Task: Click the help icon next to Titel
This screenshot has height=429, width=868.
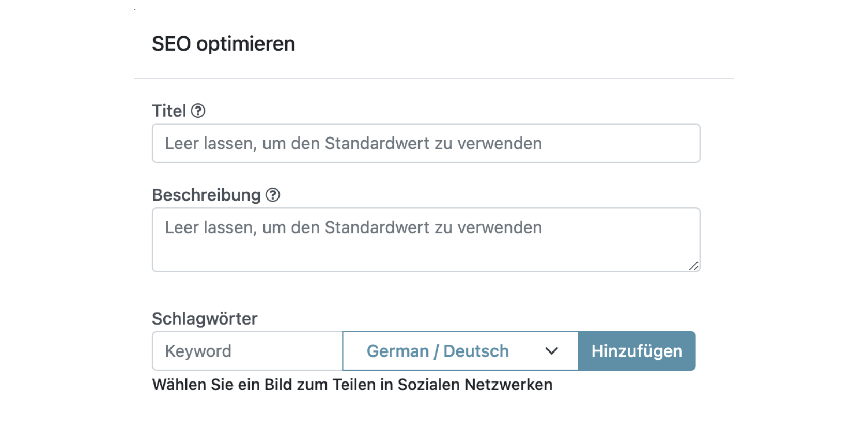Action: [198, 111]
